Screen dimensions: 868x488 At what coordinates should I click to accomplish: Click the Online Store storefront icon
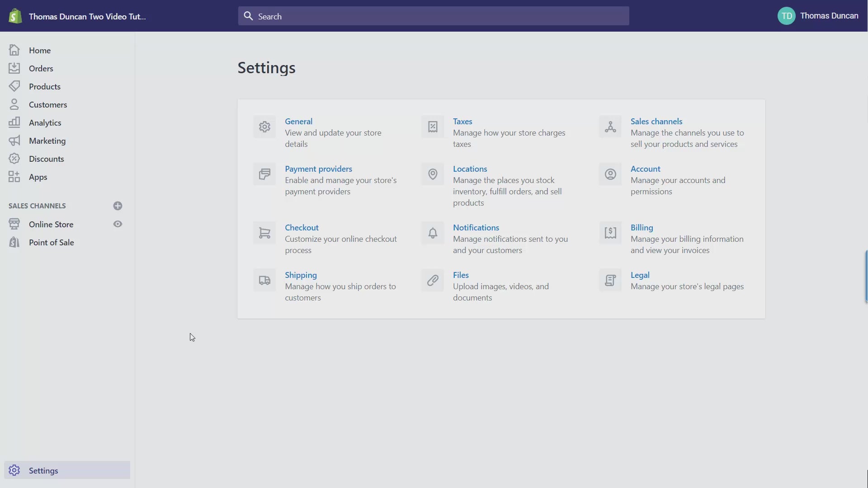pyautogui.click(x=14, y=224)
